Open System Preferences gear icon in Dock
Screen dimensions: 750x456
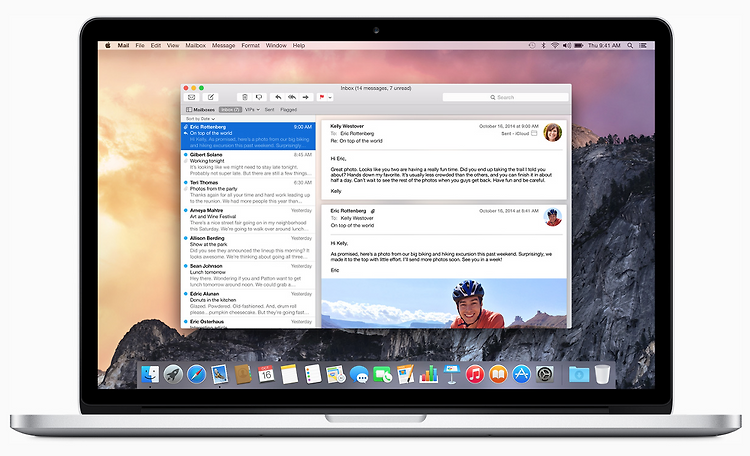click(x=545, y=374)
